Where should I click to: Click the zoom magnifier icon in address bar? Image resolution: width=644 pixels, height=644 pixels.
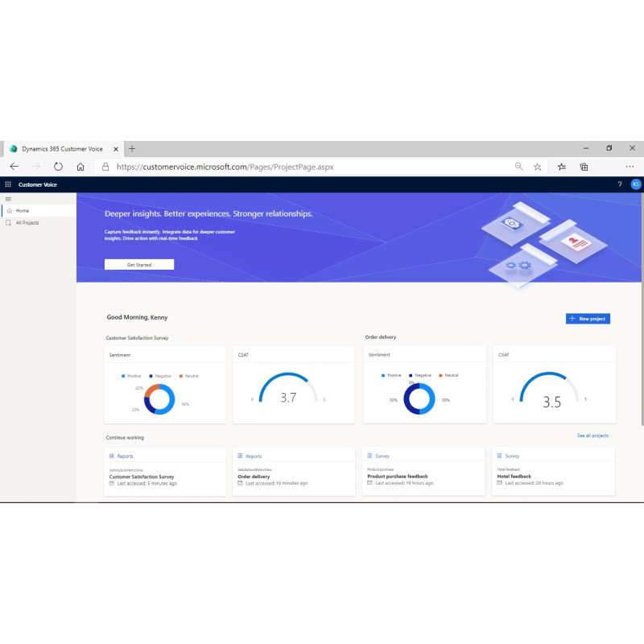[519, 167]
